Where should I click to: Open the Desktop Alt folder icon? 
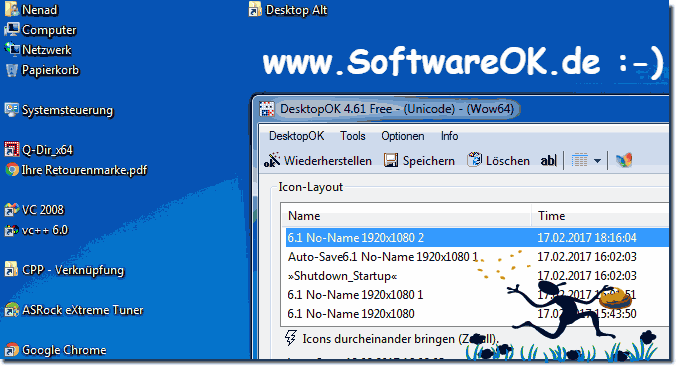[255, 9]
